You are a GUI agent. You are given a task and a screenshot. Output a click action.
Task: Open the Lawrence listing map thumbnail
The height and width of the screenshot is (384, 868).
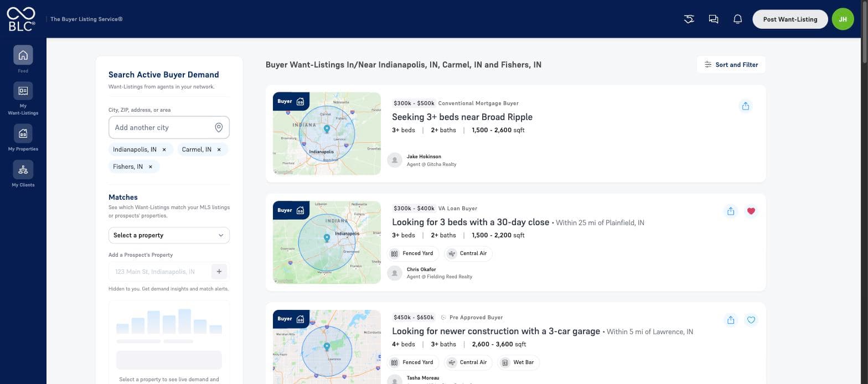click(x=327, y=347)
